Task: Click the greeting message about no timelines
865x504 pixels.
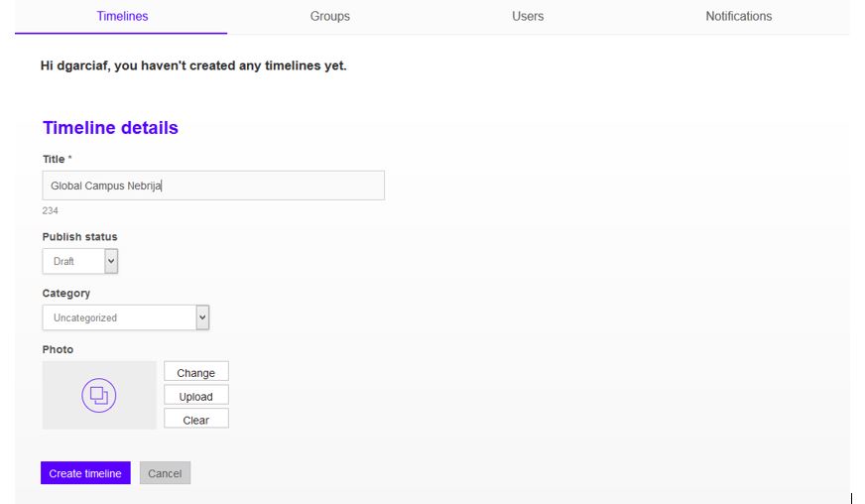Action: click(x=193, y=66)
